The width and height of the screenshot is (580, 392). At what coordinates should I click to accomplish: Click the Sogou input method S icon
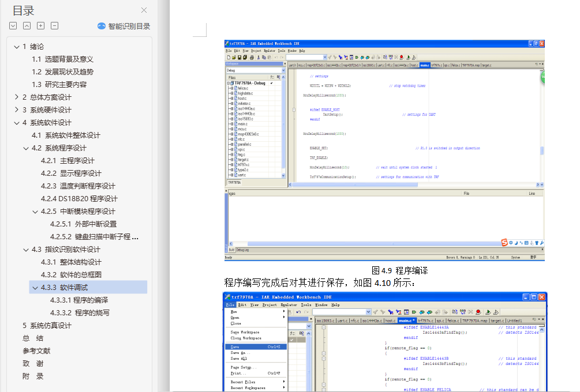pos(504,242)
